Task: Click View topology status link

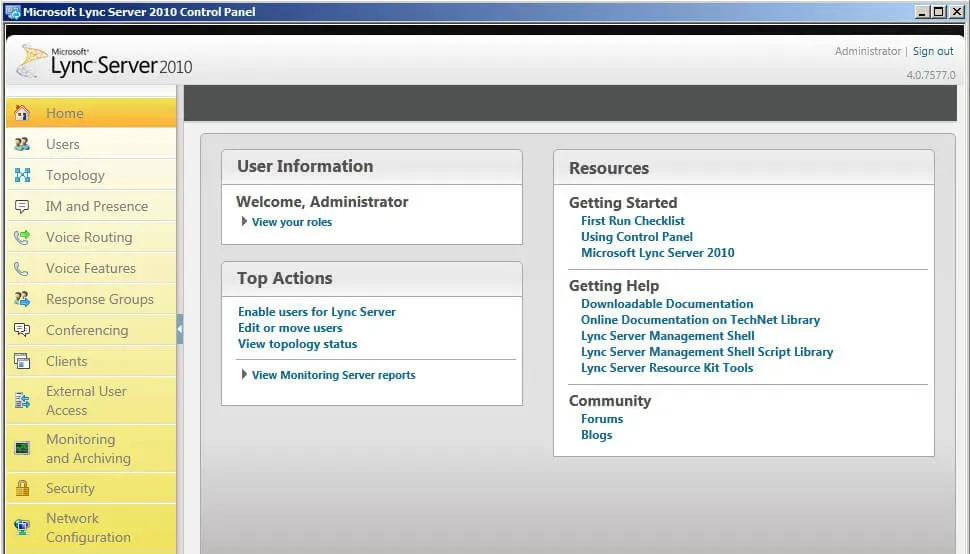Action: tap(298, 344)
